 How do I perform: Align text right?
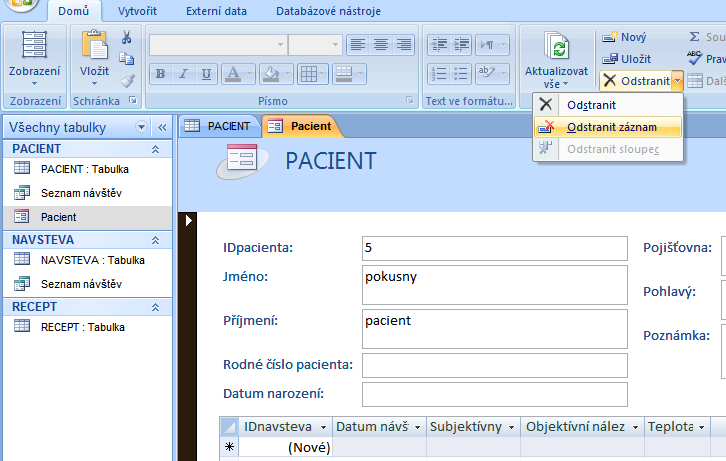(x=404, y=45)
